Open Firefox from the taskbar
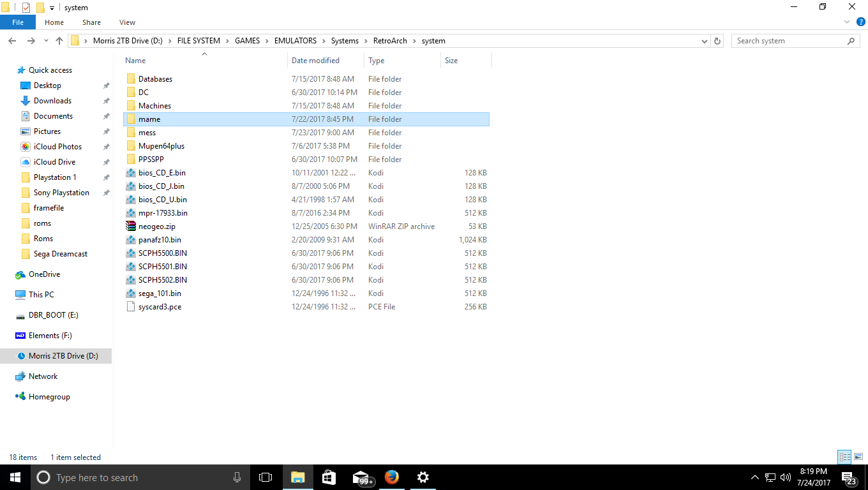Image resolution: width=868 pixels, height=490 pixels. pos(392,477)
